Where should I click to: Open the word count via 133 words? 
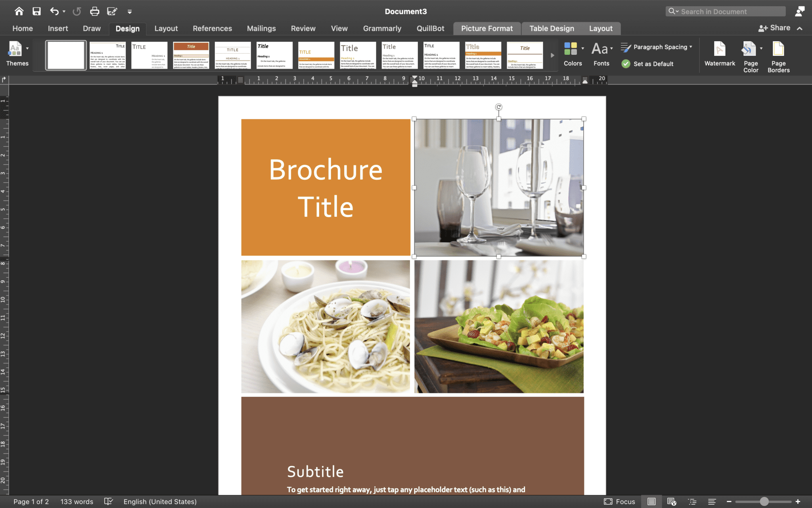coord(77,501)
